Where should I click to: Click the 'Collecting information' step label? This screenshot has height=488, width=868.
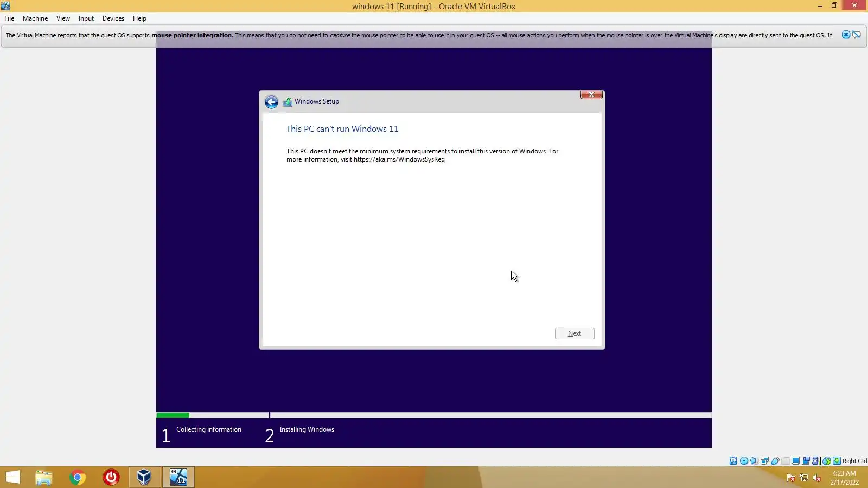209,429
